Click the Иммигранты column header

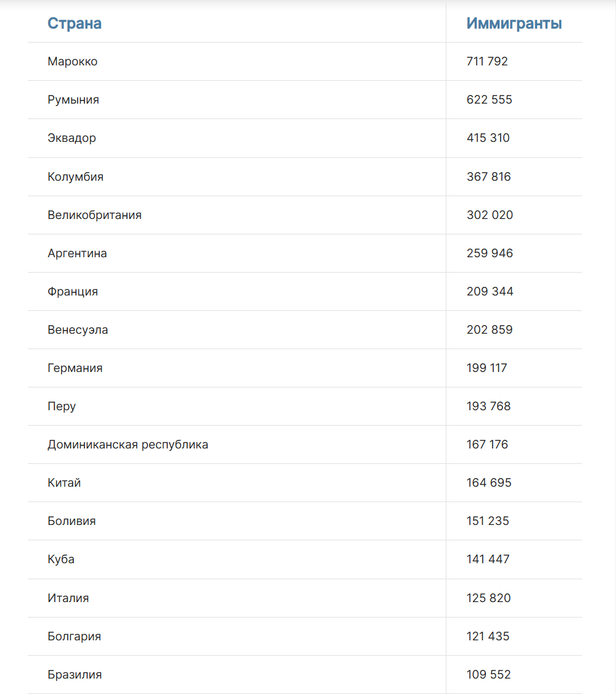coord(514,23)
